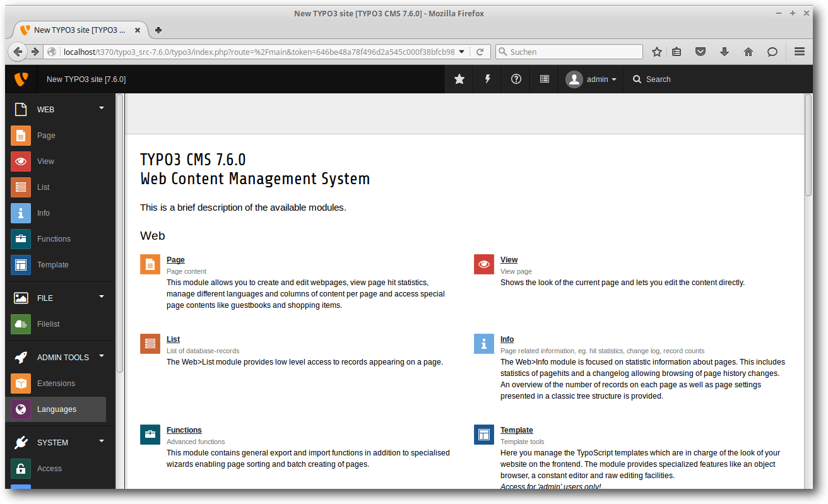Click the Template icon in content area
The image size is (828, 504).
(484, 435)
